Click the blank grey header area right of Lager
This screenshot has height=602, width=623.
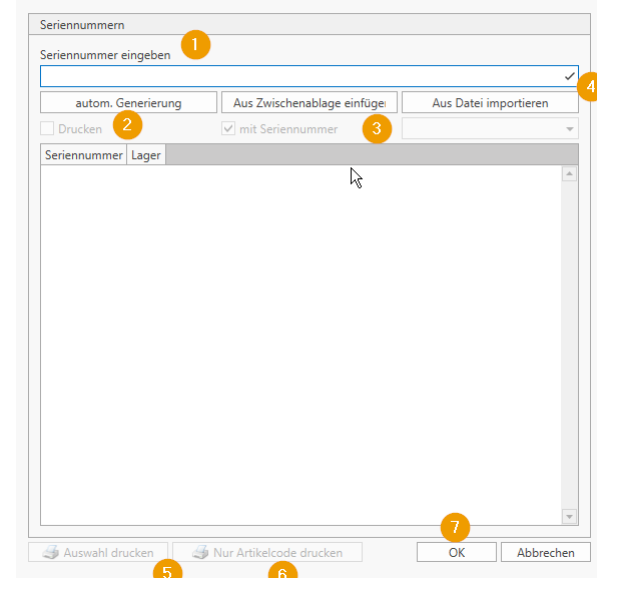(x=370, y=155)
